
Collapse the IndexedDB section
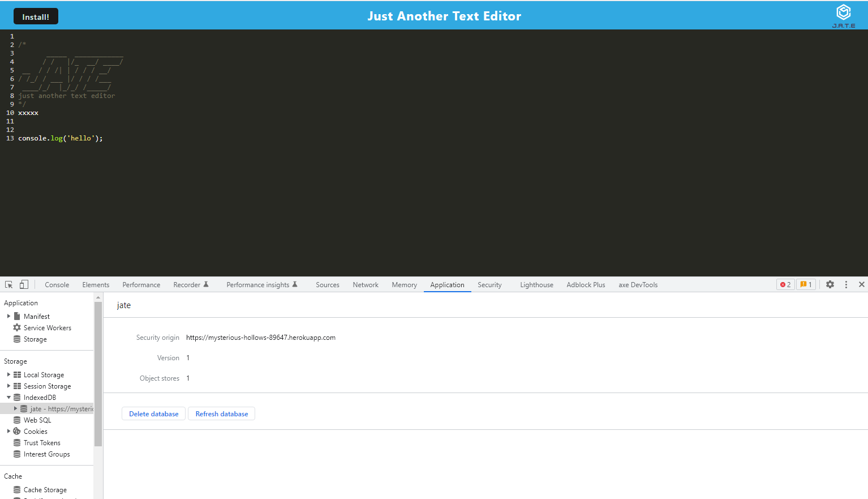8,397
